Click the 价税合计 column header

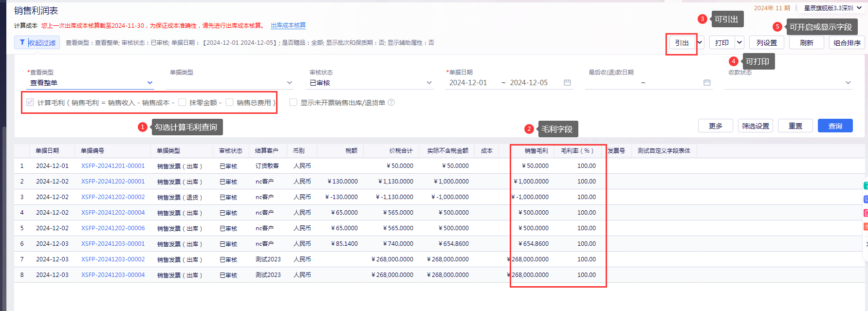tap(391, 151)
